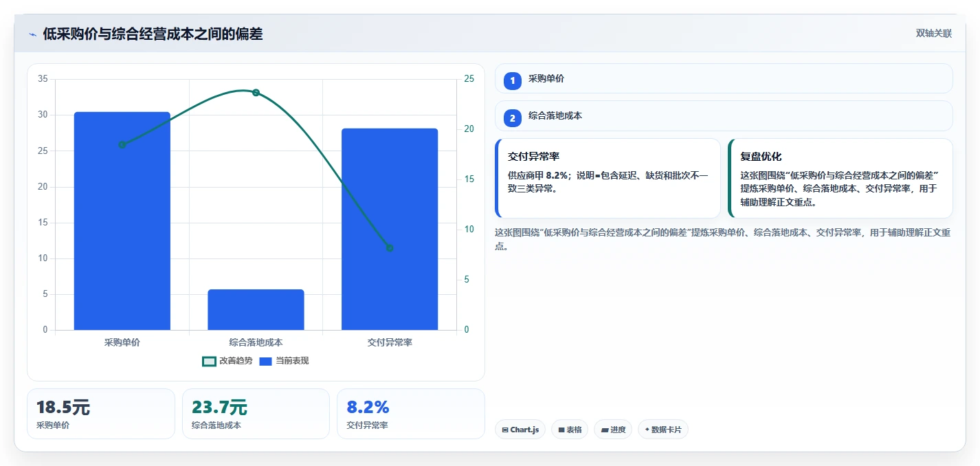Click the title 低采购价与综合经营成本之间的偏差
The width and height of the screenshot is (980, 466).
pos(153,34)
